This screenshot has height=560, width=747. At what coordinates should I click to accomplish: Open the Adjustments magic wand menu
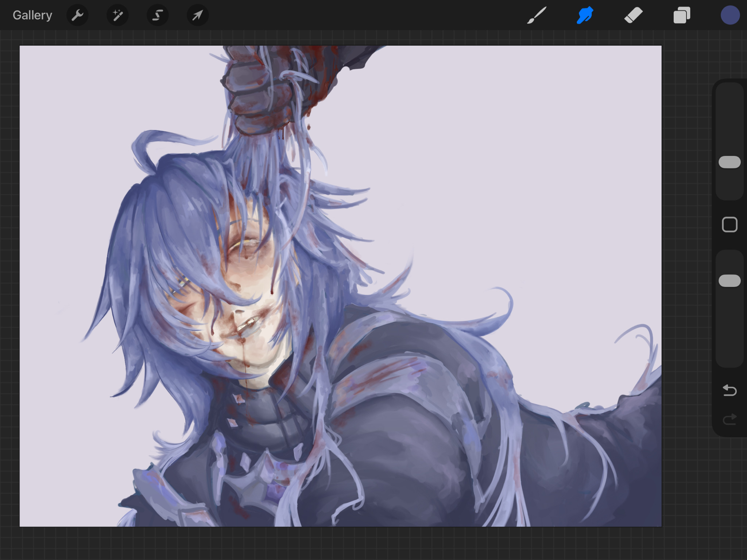click(x=117, y=15)
